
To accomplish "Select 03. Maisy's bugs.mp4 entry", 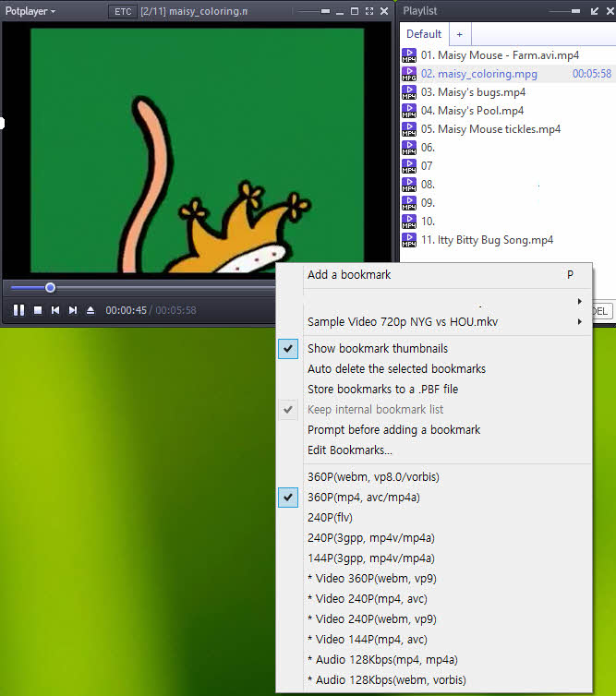I will coord(508,92).
